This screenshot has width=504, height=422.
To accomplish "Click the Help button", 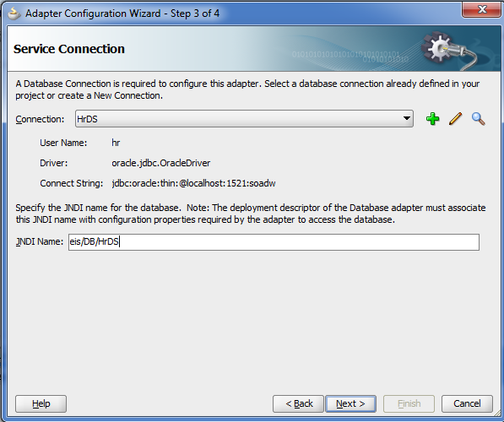I will (41, 403).
